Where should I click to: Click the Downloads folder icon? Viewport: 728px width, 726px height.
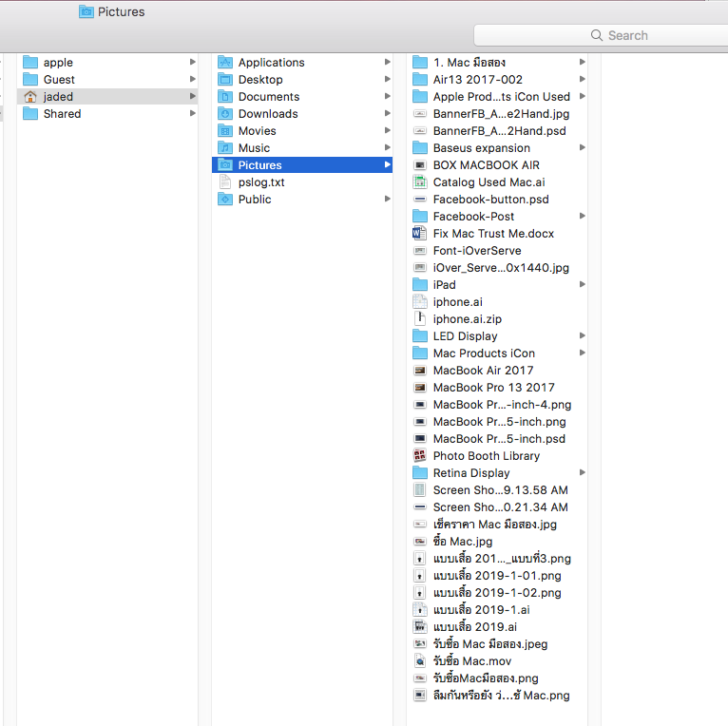(x=225, y=114)
